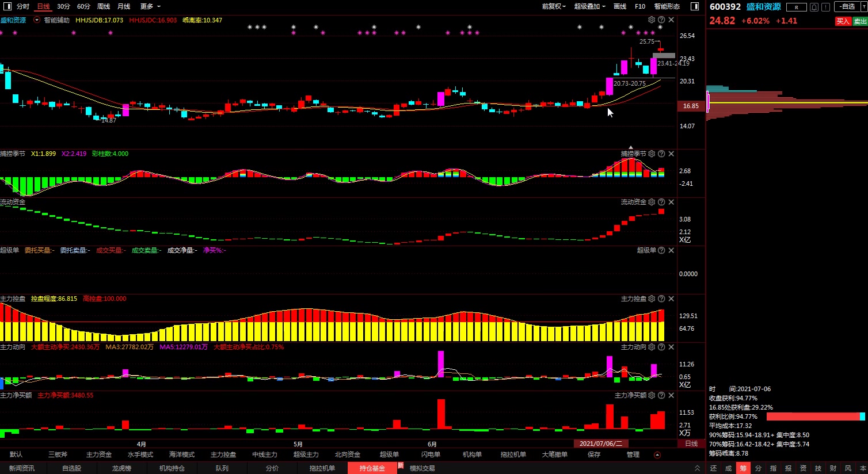This screenshot has width=868, height=474.
Task: Open settings gear of main price chart
Action: pos(652,20)
